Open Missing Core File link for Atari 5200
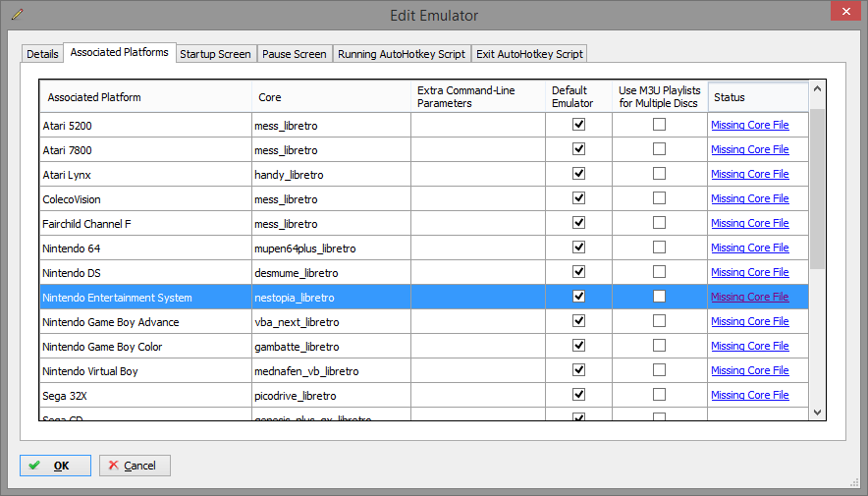The image size is (868, 496). 749,125
